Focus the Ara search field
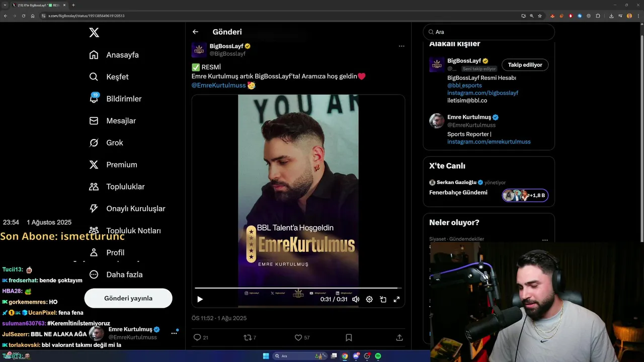 (x=489, y=32)
